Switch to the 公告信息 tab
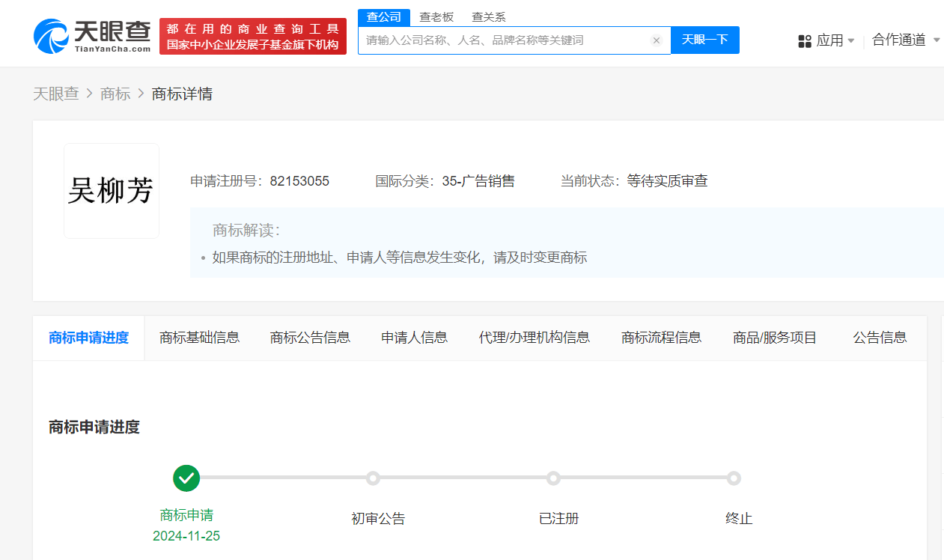Viewport: 944px width, 560px height. 880,338
